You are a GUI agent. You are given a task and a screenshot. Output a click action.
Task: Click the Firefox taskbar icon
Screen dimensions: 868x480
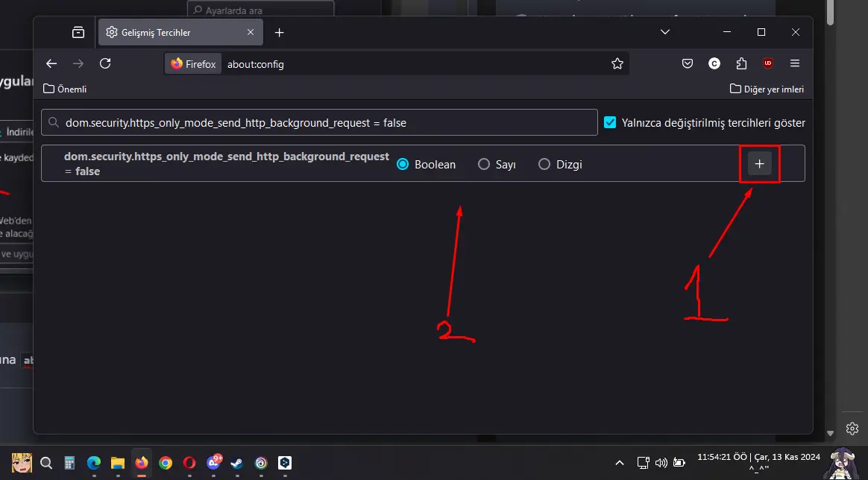[x=142, y=463]
